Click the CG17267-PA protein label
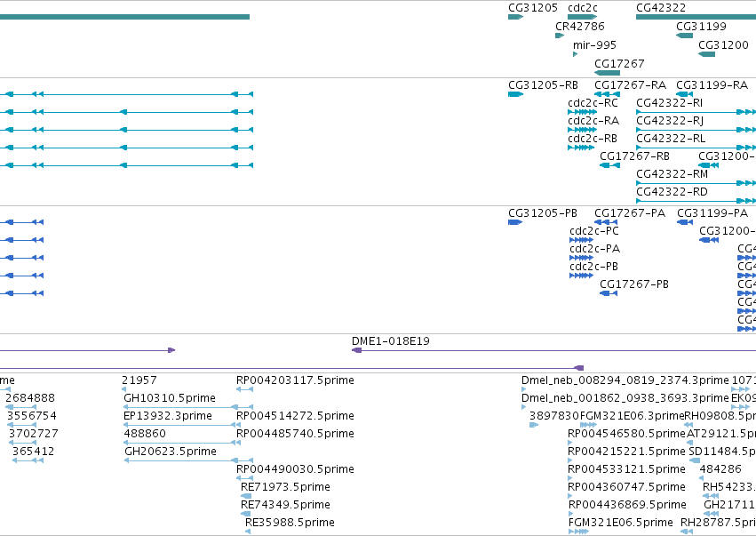 tap(630, 212)
